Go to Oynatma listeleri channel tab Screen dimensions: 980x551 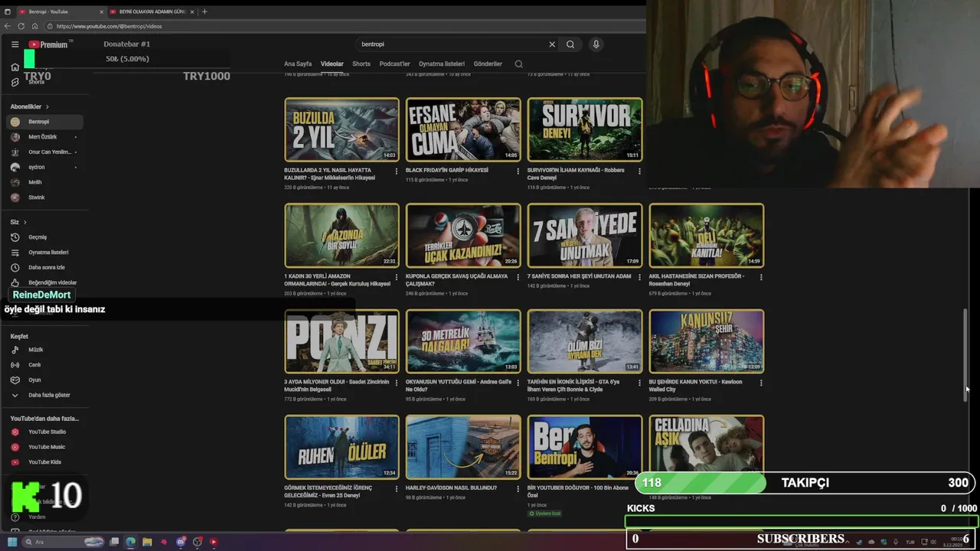coord(442,64)
